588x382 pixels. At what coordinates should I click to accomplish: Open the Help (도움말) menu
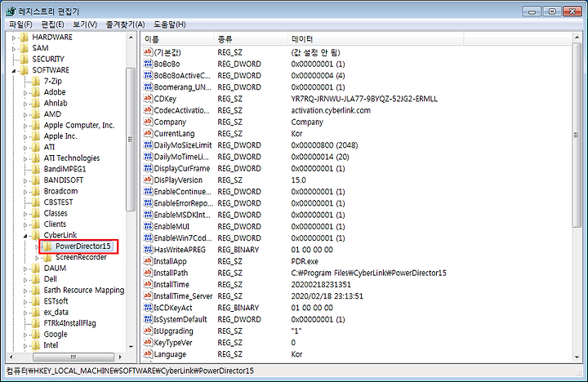(170, 24)
